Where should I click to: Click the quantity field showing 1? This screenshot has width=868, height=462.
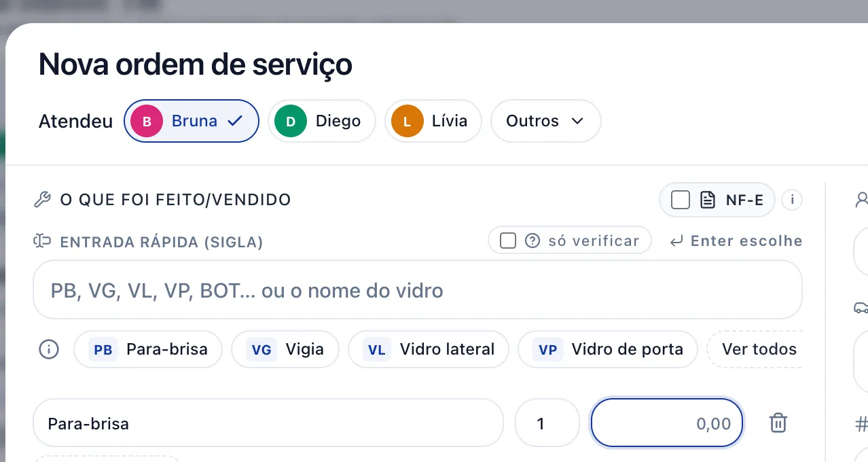pyautogui.click(x=547, y=423)
